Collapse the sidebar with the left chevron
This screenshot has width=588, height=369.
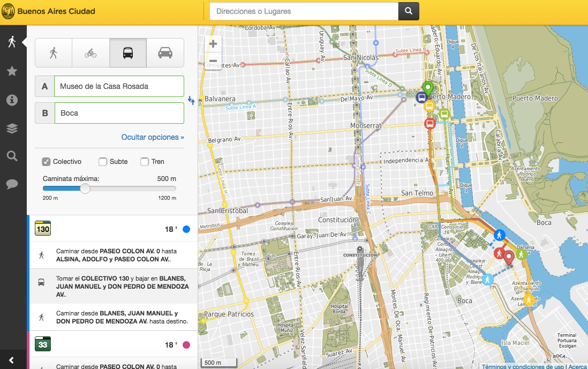click(12, 360)
